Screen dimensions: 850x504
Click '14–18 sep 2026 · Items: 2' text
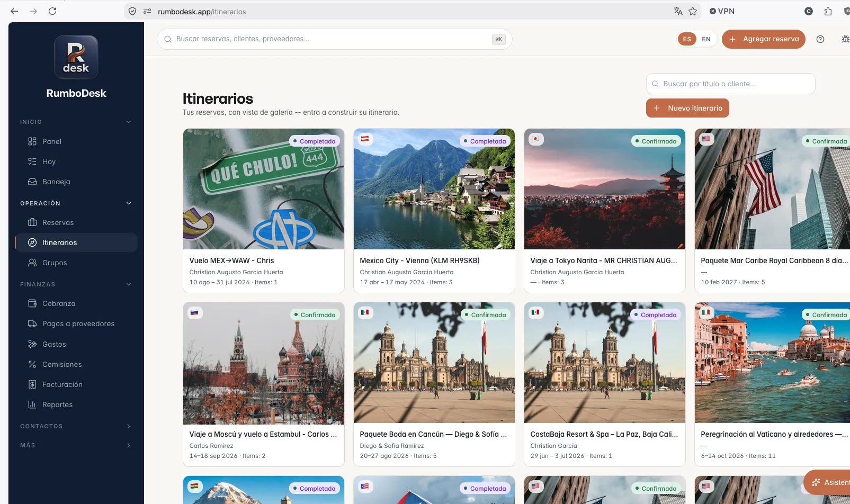(228, 456)
